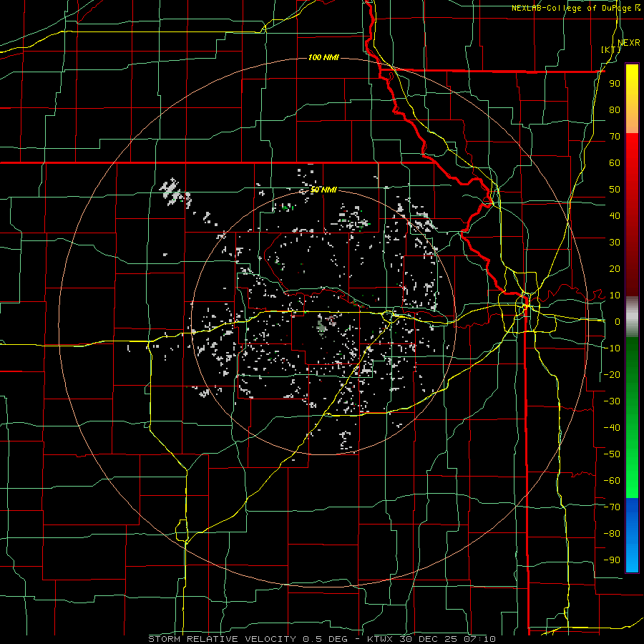Viewport: 644px width, 644px height.
Task: Select the positive 30 scale value
Action: [615, 243]
